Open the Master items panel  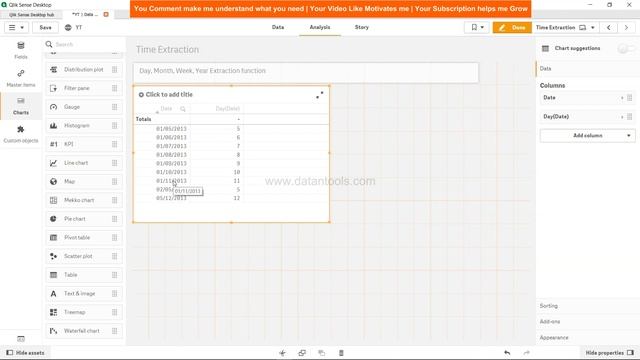pyautogui.click(x=21, y=78)
